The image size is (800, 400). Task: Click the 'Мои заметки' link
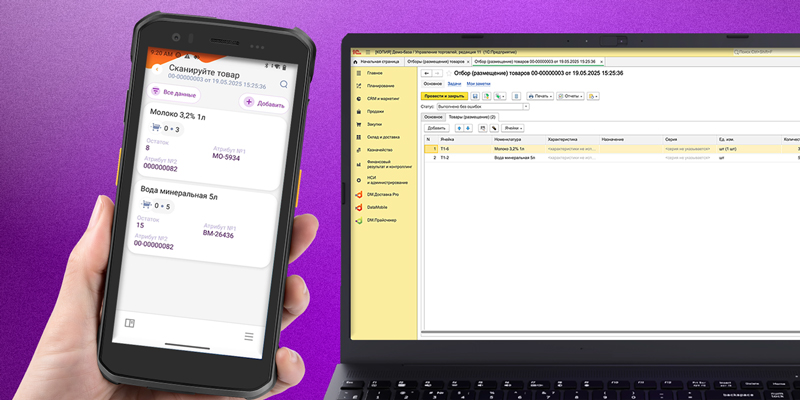click(478, 84)
